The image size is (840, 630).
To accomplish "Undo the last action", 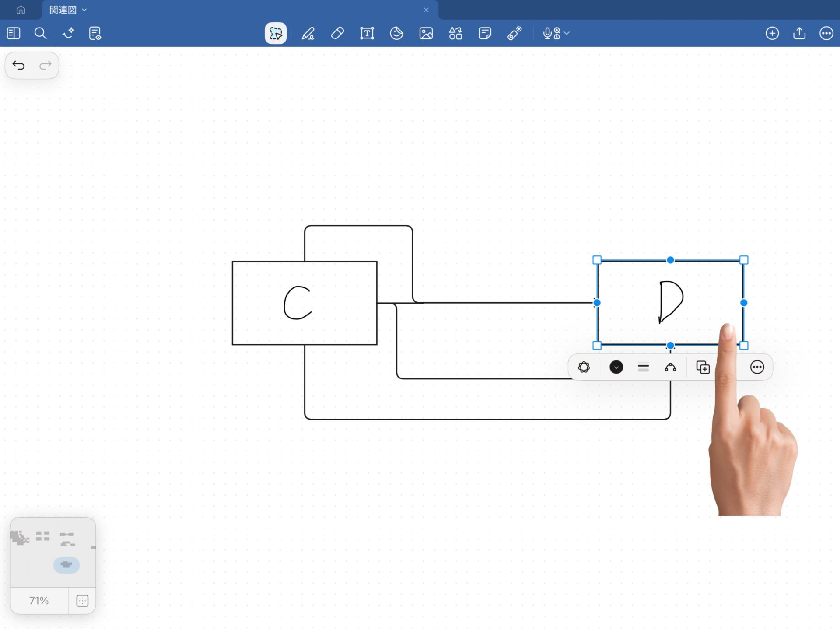I will [x=19, y=66].
